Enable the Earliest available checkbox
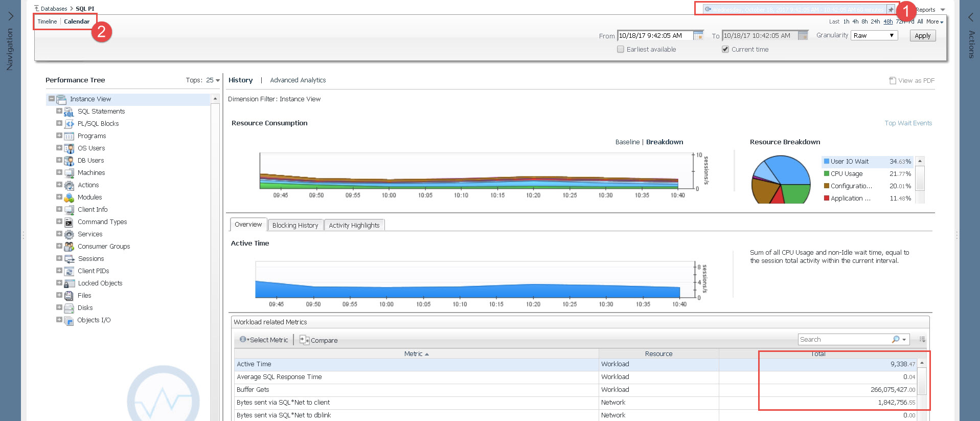Screen dimensions: 980x421 [x=621, y=50]
